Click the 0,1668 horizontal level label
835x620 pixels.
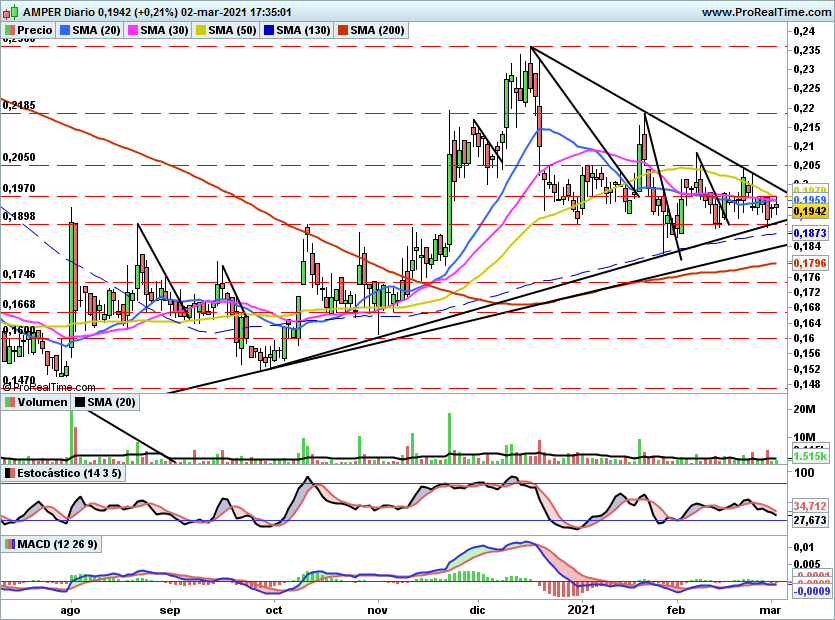19,304
